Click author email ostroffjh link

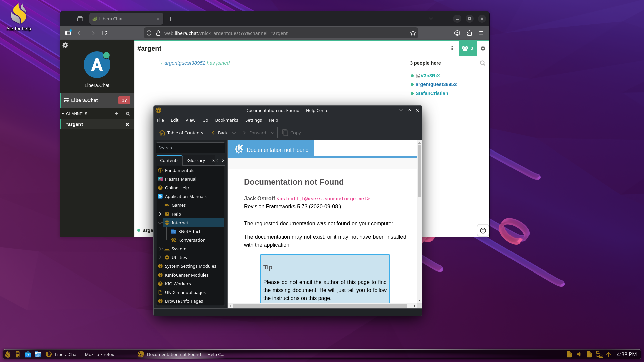point(323,199)
